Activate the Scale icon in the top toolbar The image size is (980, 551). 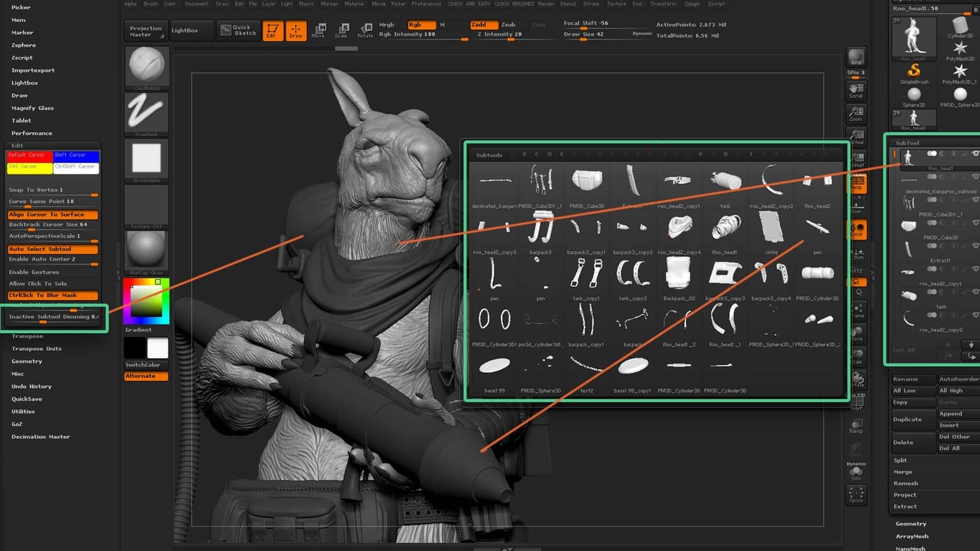coord(343,30)
